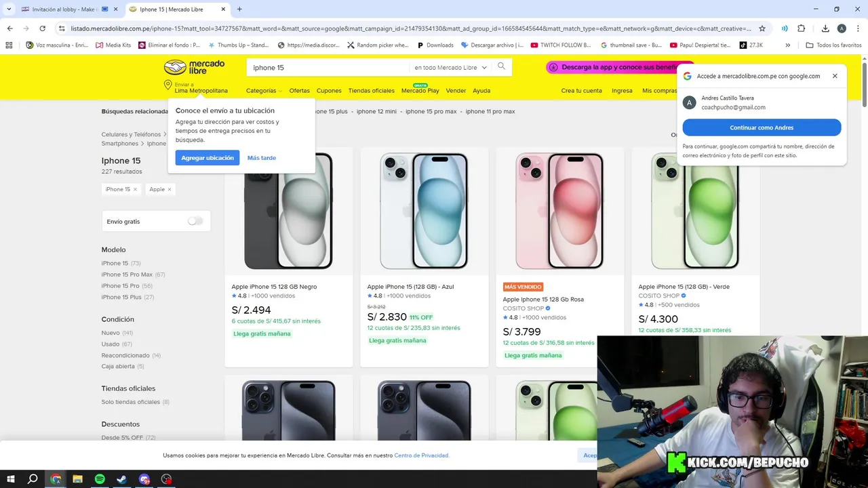This screenshot has height=488, width=868.
Task: Filter by iPhone 15 Pro Max model
Action: 127,274
